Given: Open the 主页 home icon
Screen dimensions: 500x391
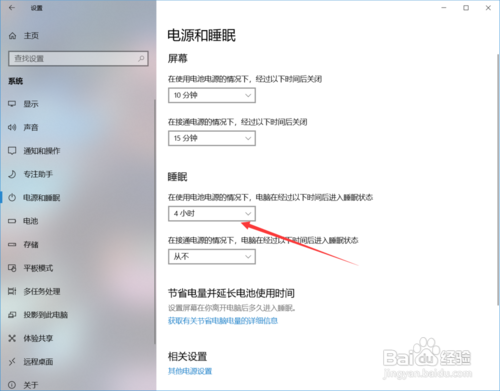Looking at the screenshot, I should tap(12, 36).
